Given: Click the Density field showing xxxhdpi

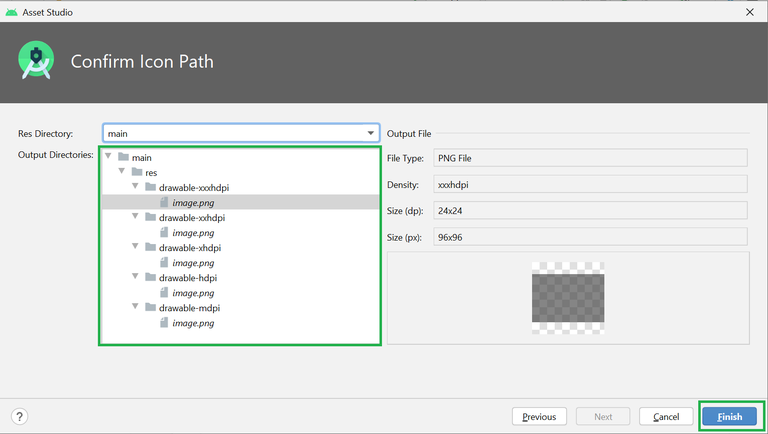Looking at the screenshot, I should pyautogui.click(x=590, y=185).
